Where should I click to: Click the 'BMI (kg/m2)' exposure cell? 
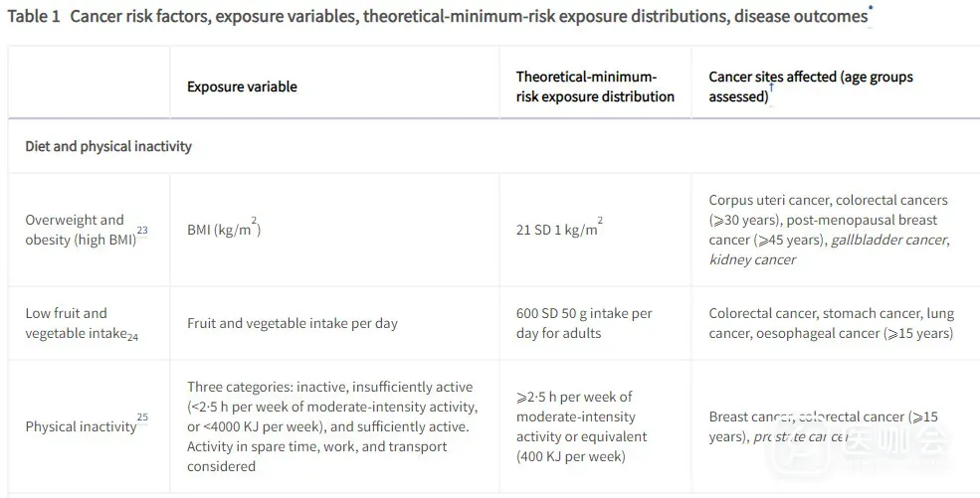click(x=224, y=231)
